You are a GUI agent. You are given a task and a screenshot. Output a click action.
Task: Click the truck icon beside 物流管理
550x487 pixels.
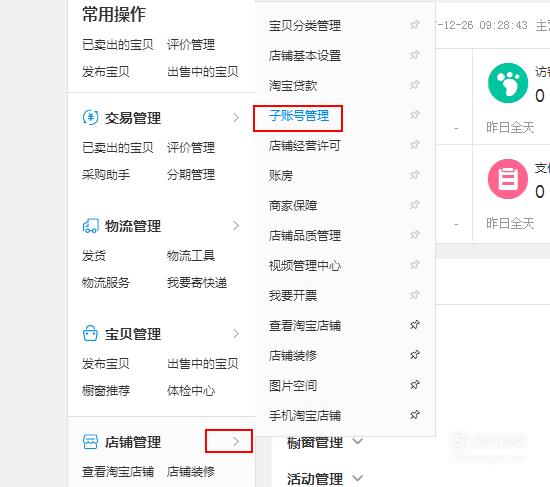pyautogui.click(x=90, y=226)
